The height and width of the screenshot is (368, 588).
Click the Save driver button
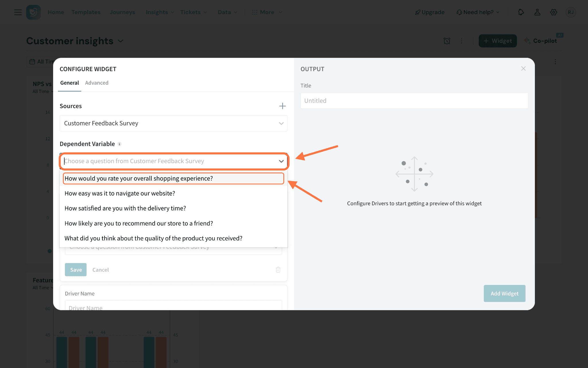click(76, 270)
